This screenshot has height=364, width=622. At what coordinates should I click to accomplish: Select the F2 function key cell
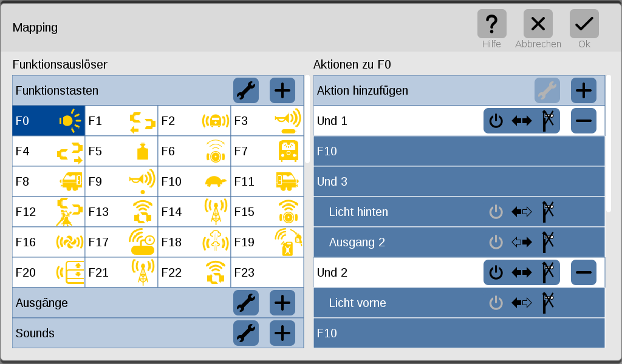pyautogui.click(x=194, y=121)
